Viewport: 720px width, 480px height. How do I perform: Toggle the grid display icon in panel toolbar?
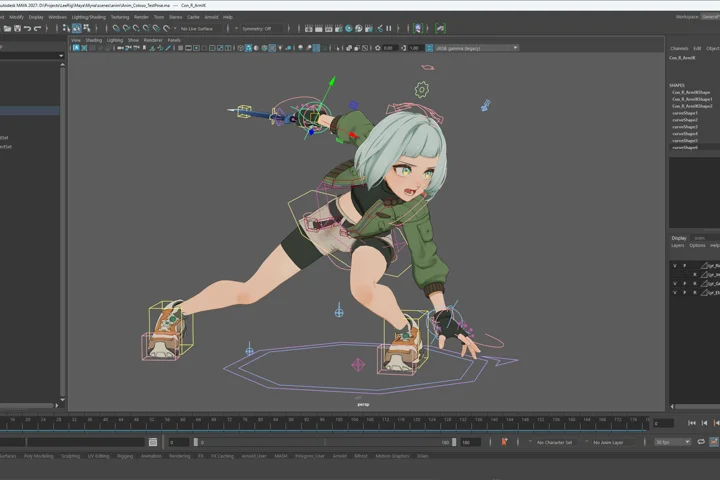180,48
